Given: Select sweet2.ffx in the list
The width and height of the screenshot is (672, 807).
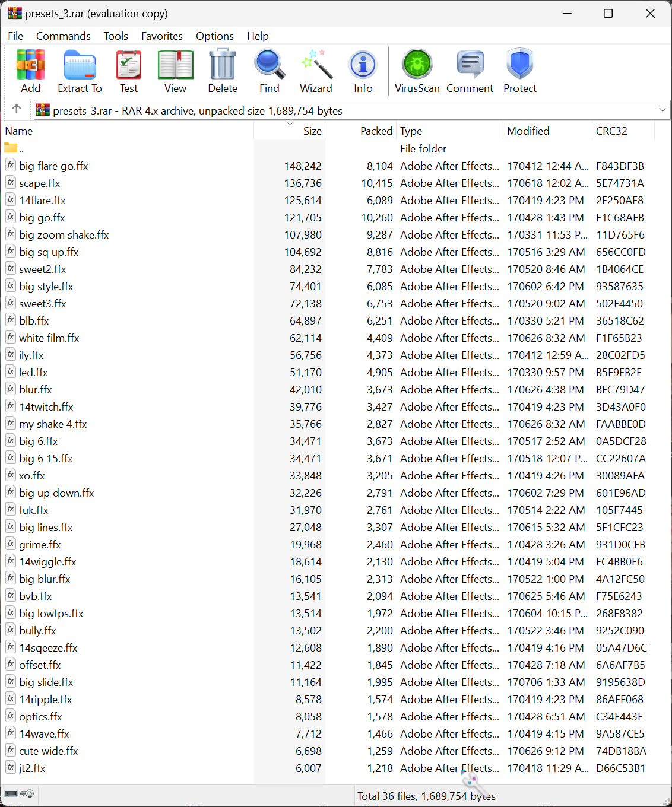Looking at the screenshot, I should pos(43,269).
